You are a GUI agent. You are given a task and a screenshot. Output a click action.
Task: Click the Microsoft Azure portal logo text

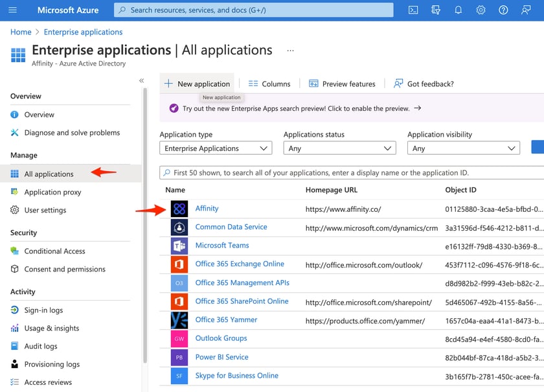68,10
